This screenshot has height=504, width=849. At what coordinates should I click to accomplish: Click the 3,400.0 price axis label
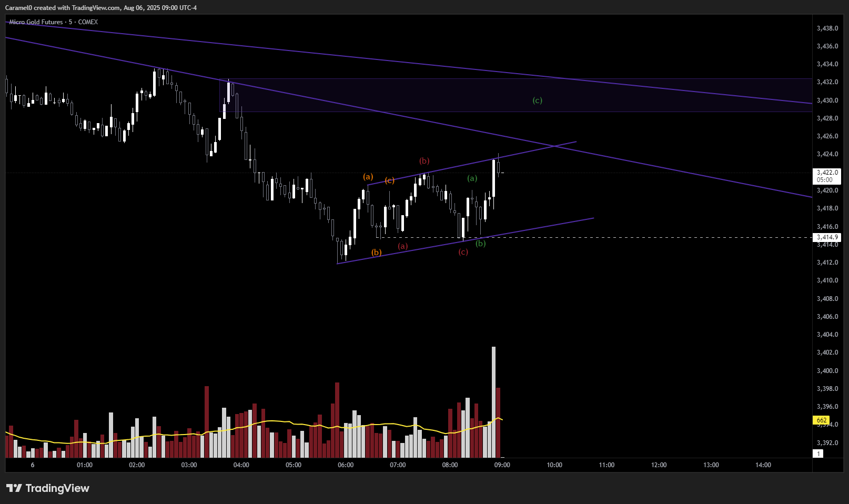827,371
